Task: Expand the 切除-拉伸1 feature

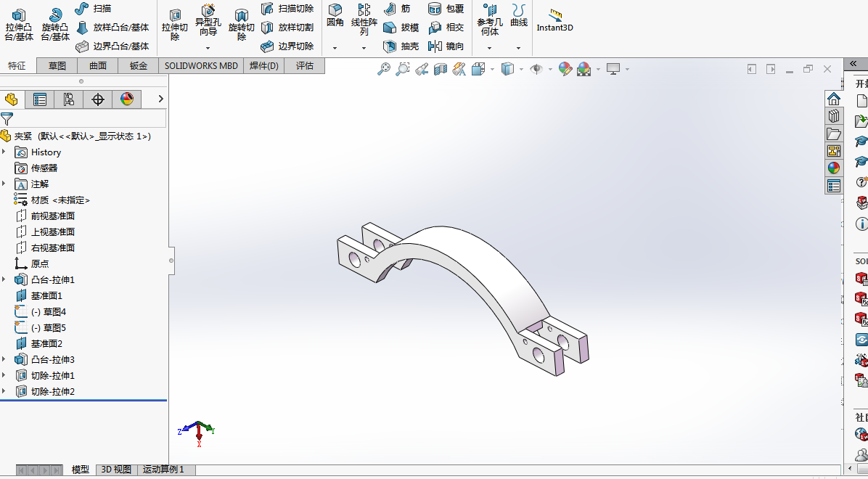Action: click(x=4, y=375)
